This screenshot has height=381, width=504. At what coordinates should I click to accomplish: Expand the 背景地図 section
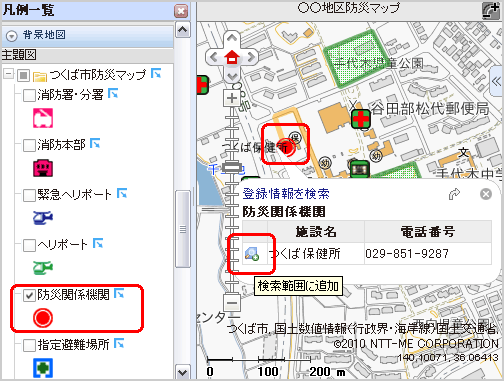(12, 36)
